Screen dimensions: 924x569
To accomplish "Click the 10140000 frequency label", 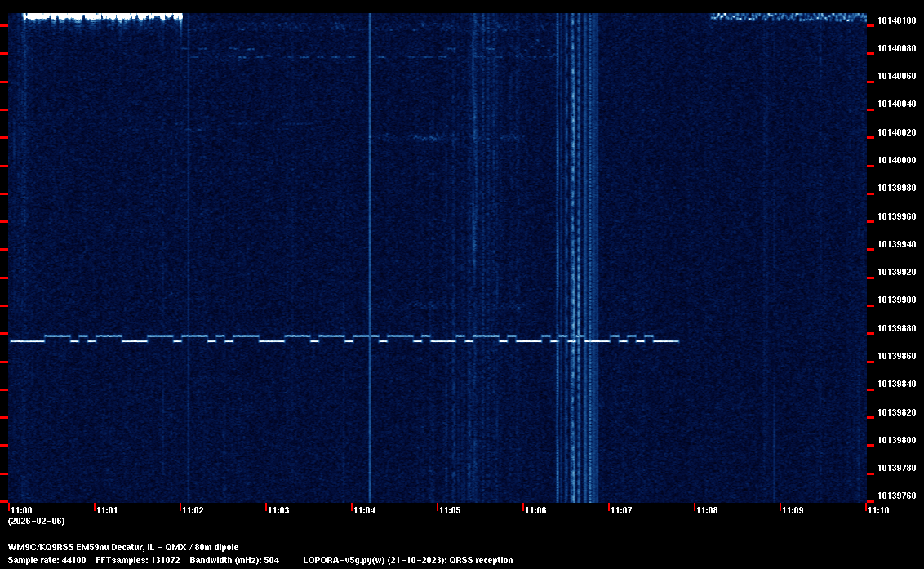I will pyautogui.click(x=896, y=160).
